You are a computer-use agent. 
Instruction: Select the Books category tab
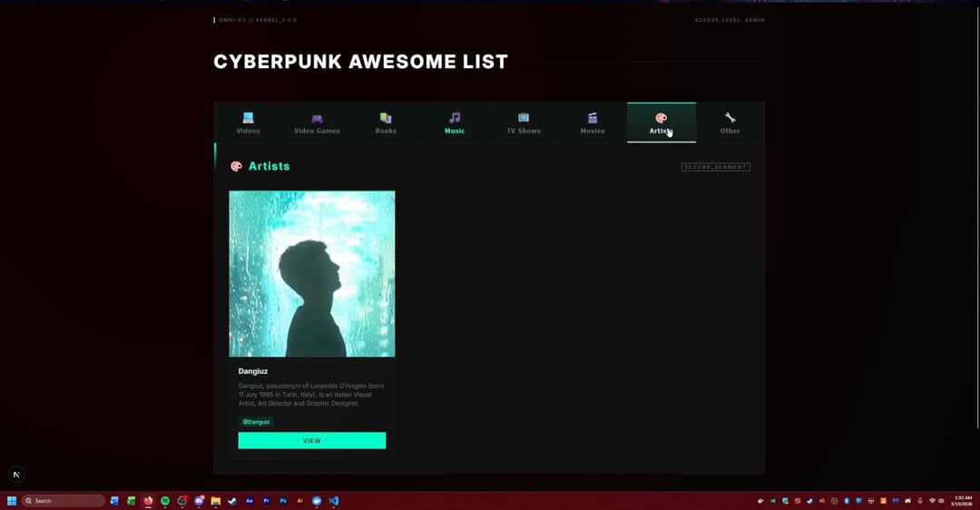click(x=386, y=123)
